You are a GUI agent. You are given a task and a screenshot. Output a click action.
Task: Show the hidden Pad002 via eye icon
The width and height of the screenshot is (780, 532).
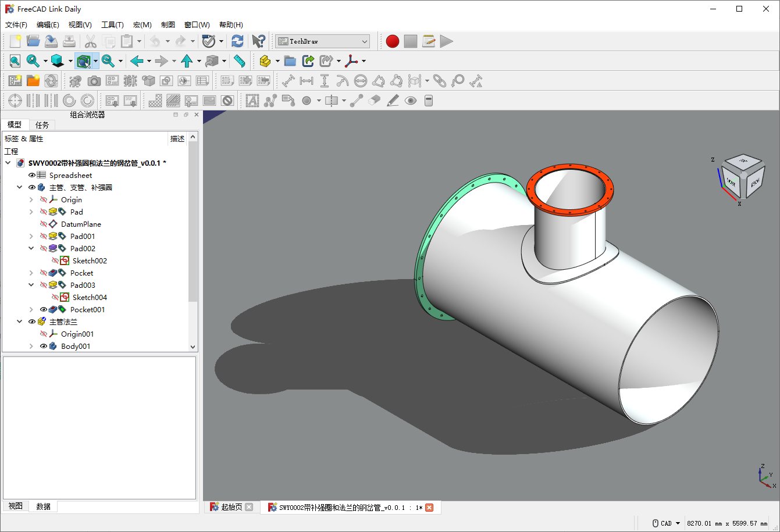click(44, 248)
